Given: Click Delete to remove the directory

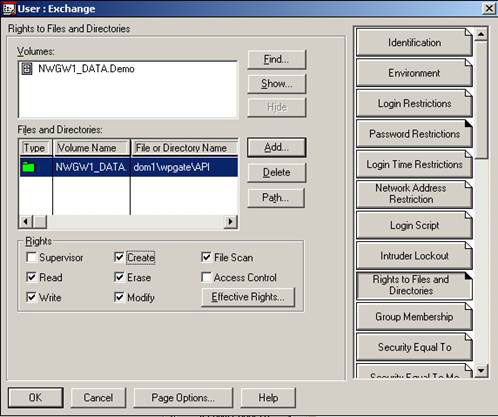Looking at the screenshot, I should coord(276,173).
